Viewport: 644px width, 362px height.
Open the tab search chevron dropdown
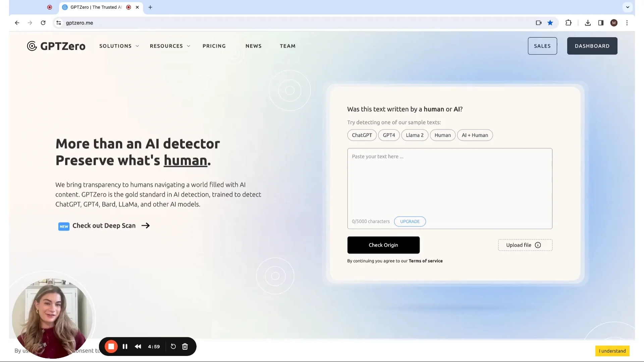(x=628, y=7)
